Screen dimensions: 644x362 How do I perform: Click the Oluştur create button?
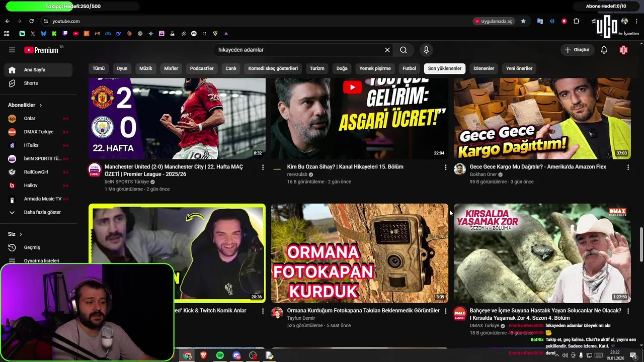coord(577,50)
